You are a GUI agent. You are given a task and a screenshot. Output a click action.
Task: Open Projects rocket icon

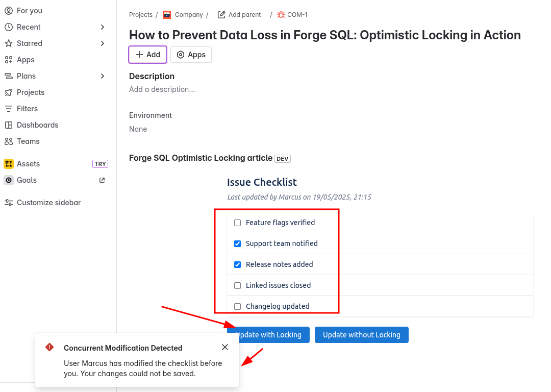pyautogui.click(x=9, y=92)
